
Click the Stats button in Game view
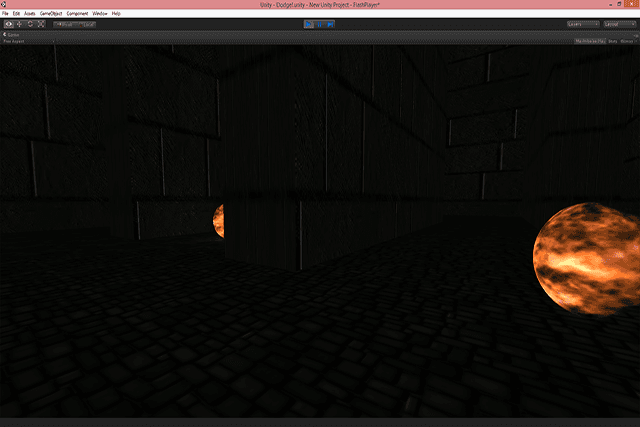[612, 42]
